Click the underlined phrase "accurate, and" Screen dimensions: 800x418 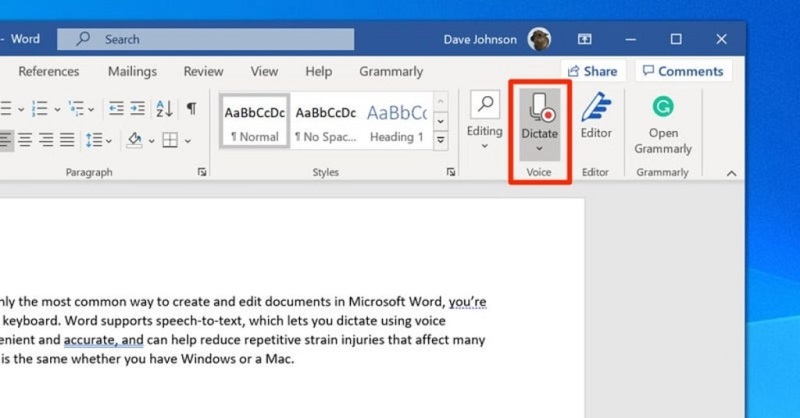click(104, 340)
